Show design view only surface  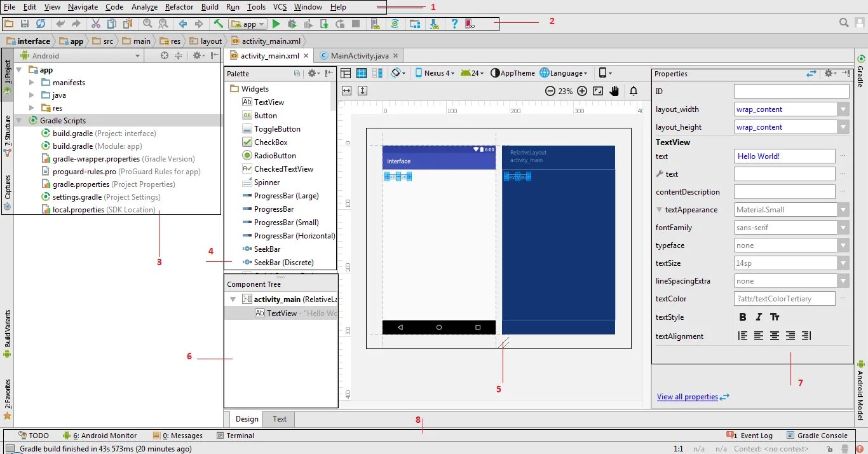pos(346,73)
